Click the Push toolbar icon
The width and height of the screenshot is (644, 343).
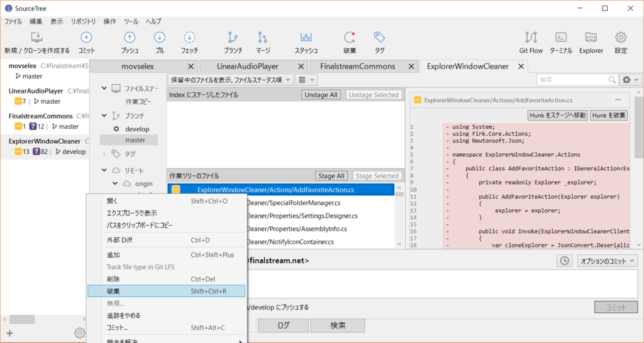(x=130, y=38)
